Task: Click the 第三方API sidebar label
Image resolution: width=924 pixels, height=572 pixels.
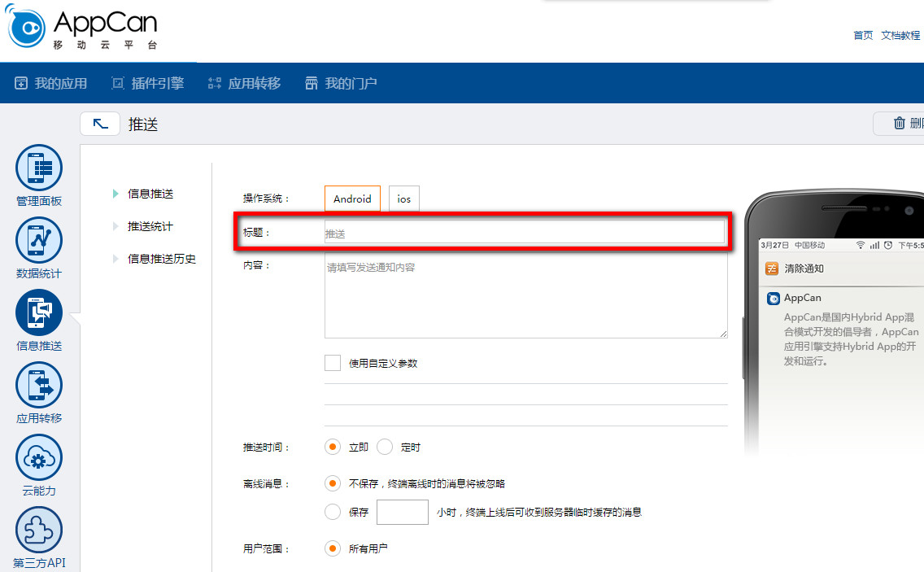Action: pos(39,563)
